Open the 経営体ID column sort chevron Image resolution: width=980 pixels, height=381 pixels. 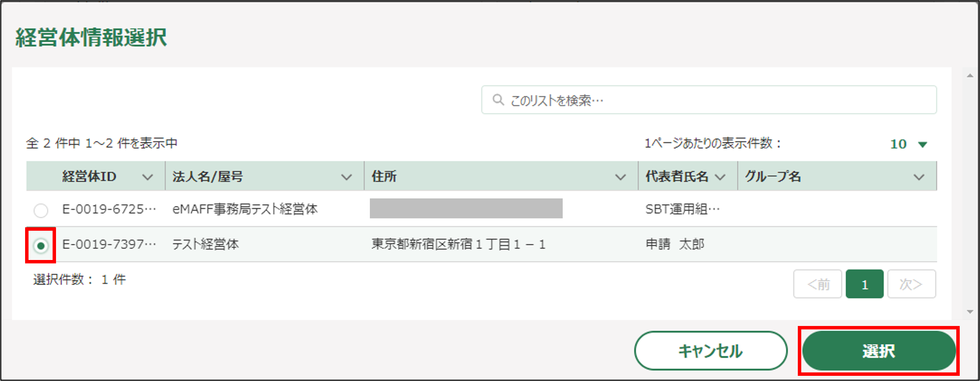coord(147,177)
